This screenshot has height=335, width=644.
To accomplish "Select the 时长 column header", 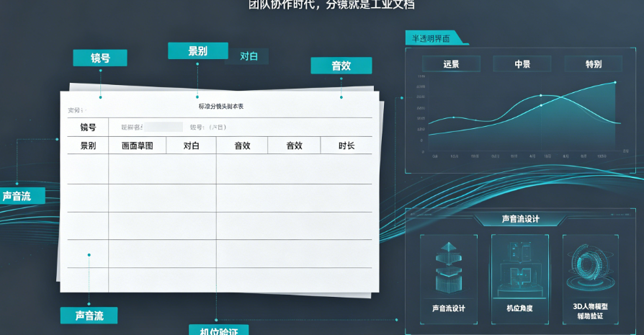I will pyautogui.click(x=346, y=146).
